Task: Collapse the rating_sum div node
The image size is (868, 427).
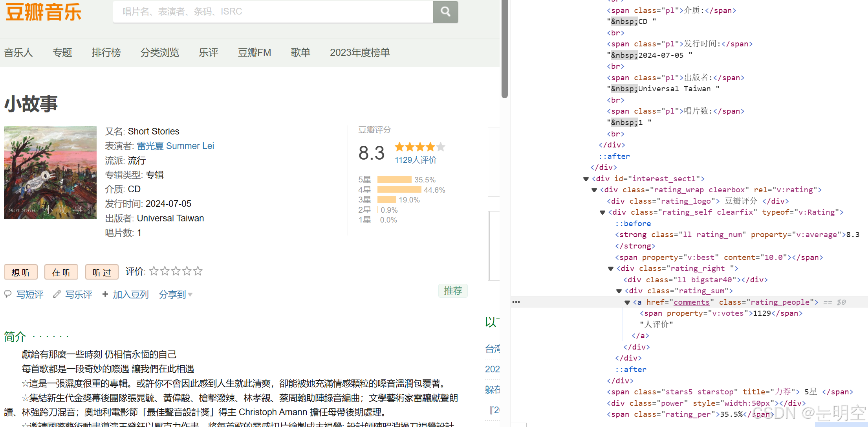Action: click(619, 291)
